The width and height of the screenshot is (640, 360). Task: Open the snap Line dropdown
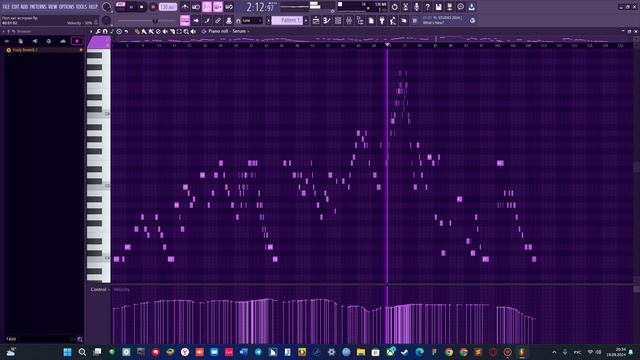click(252, 20)
